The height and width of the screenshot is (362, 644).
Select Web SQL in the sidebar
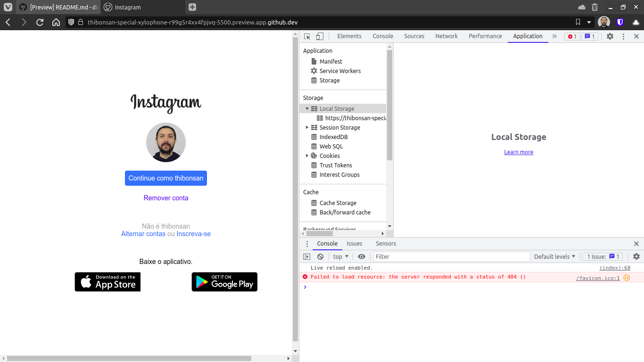tap(331, 146)
